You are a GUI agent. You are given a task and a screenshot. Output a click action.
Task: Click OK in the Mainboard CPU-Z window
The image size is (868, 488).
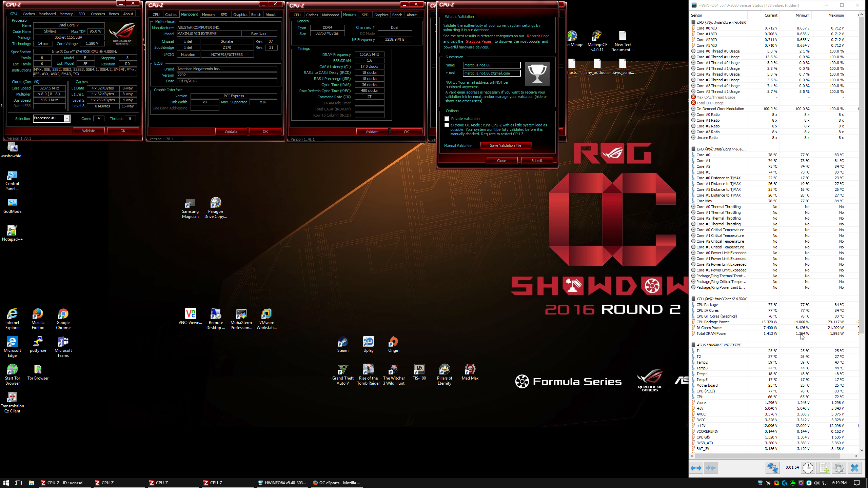[265, 131]
